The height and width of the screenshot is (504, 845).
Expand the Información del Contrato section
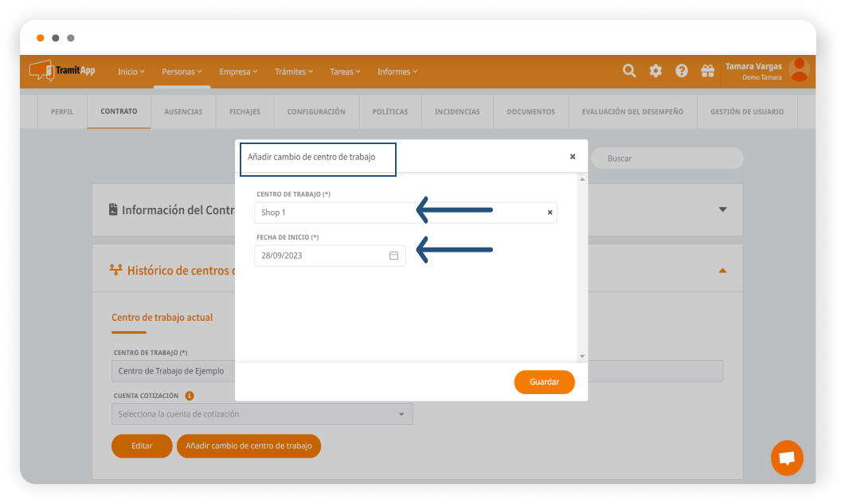(722, 209)
